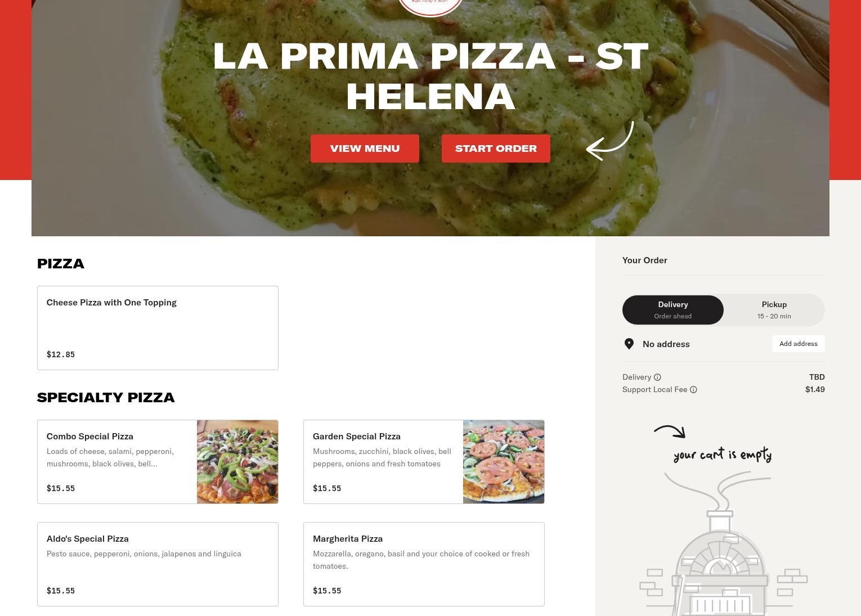Click the restaurant logo above the title

430,7
